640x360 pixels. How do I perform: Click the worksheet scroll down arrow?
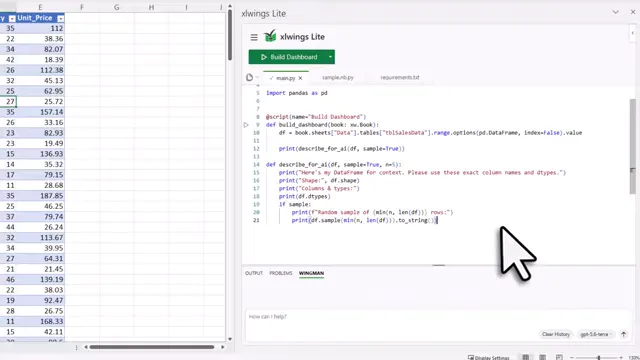230,339
